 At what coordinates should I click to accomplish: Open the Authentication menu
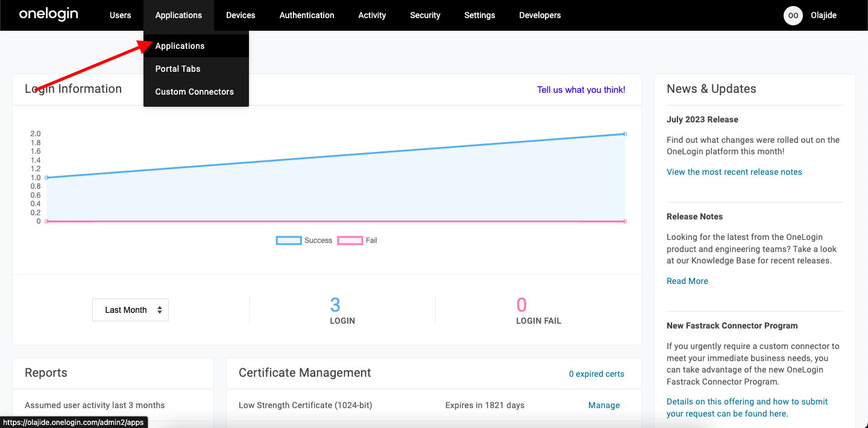click(307, 15)
